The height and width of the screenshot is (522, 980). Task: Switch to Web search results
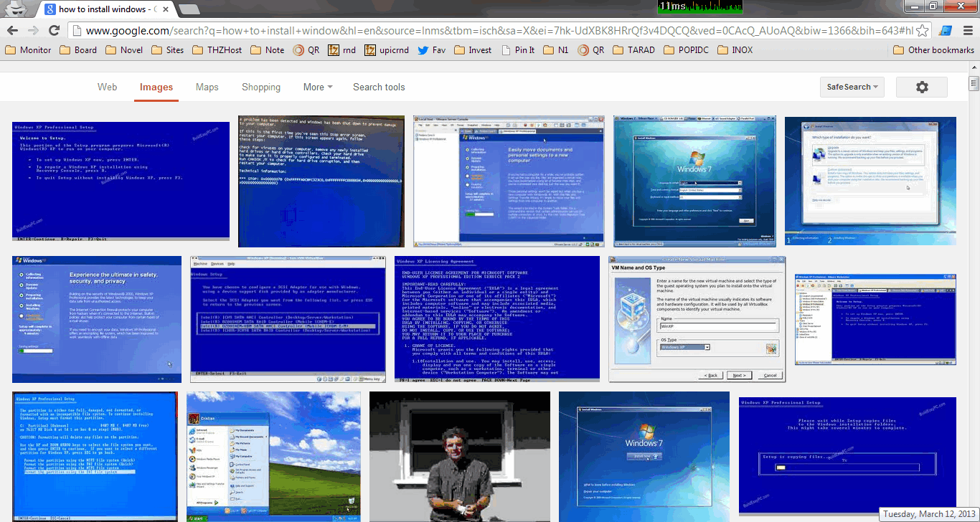coord(108,87)
